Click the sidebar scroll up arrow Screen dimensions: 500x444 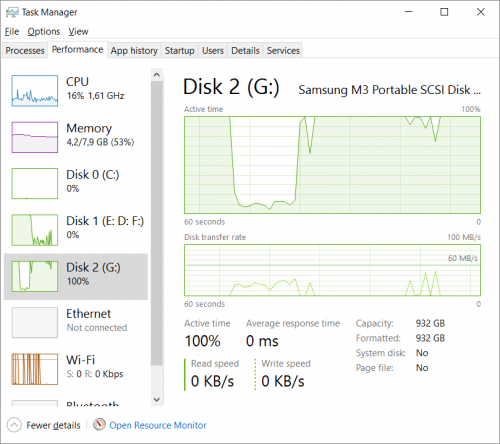(157, 75)
